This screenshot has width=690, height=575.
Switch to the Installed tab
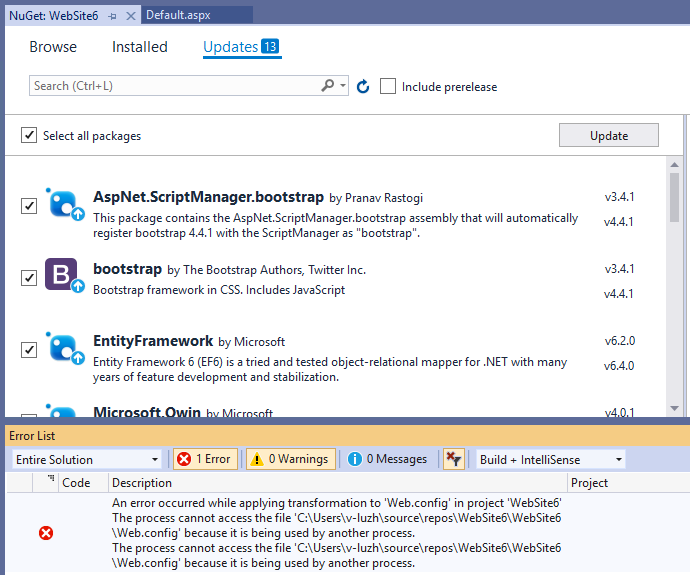click(139, 47)
